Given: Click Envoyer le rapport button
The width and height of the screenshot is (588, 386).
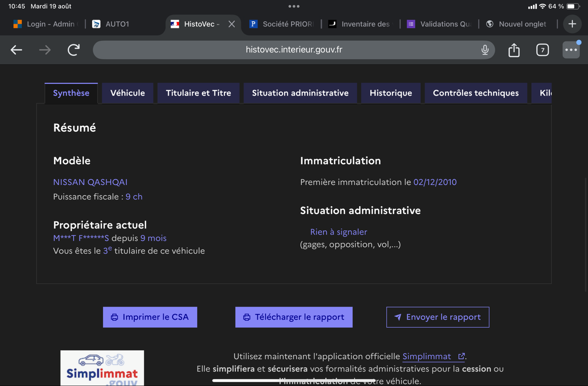Looking at the screenshot, I should [438, 317].
